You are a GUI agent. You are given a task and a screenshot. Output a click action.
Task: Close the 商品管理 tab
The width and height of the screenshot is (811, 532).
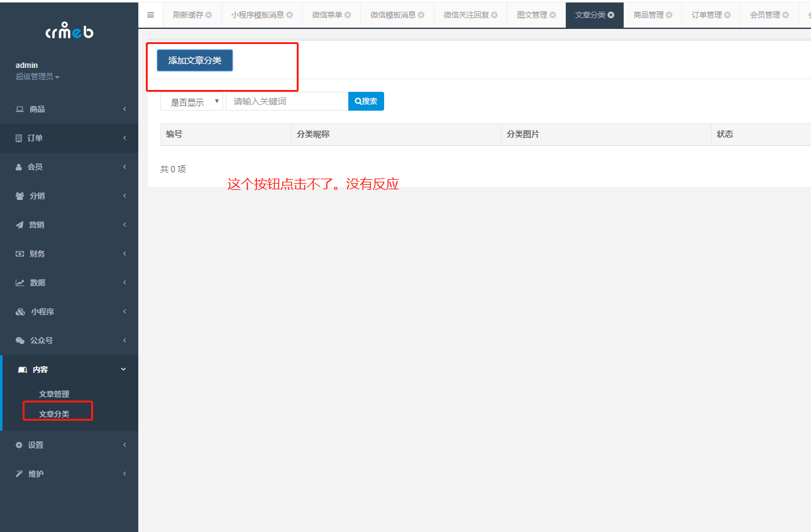[669, 15]
